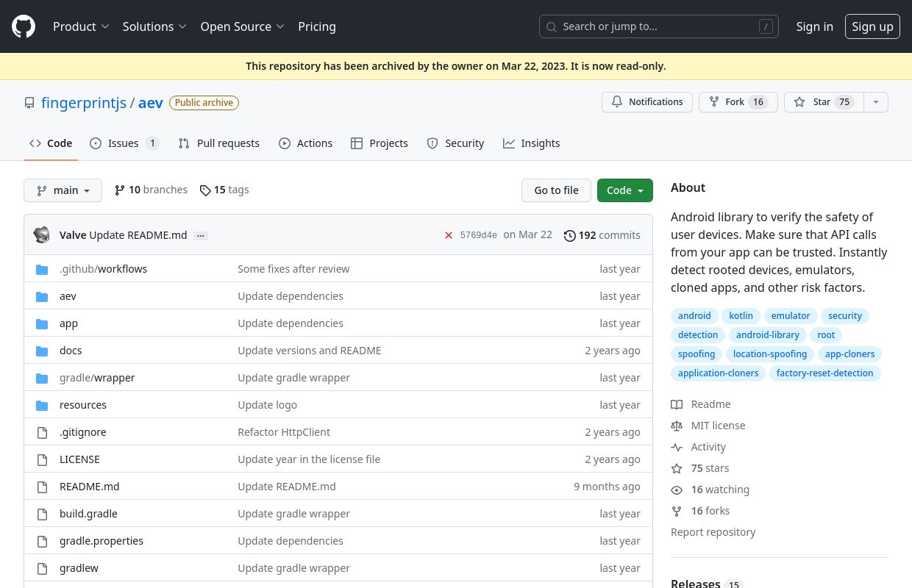Open the gradle.properties file
Viewport: 912px width, 588px height.
[101, 541]
